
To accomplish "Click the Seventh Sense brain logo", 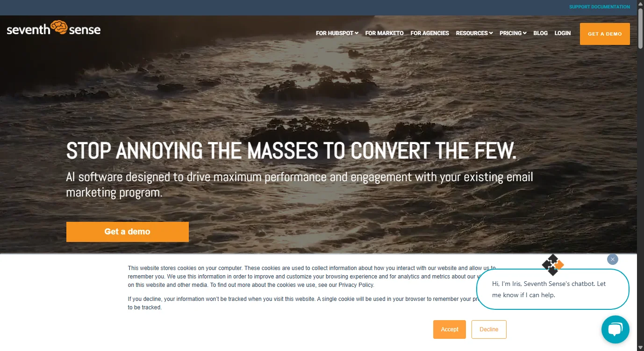I will [x=54, y=29].
